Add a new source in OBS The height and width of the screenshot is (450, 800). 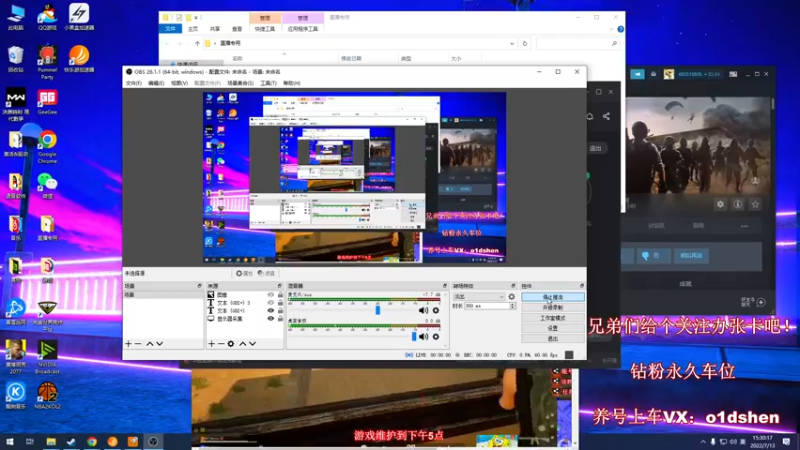click(211, 344)
